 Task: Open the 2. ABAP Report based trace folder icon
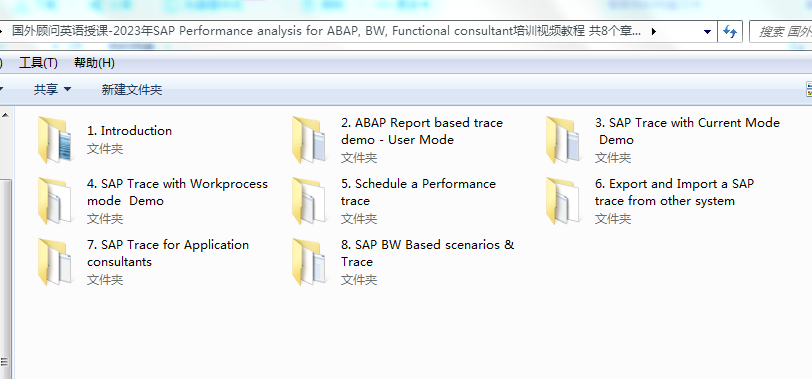tap(309, 140)
